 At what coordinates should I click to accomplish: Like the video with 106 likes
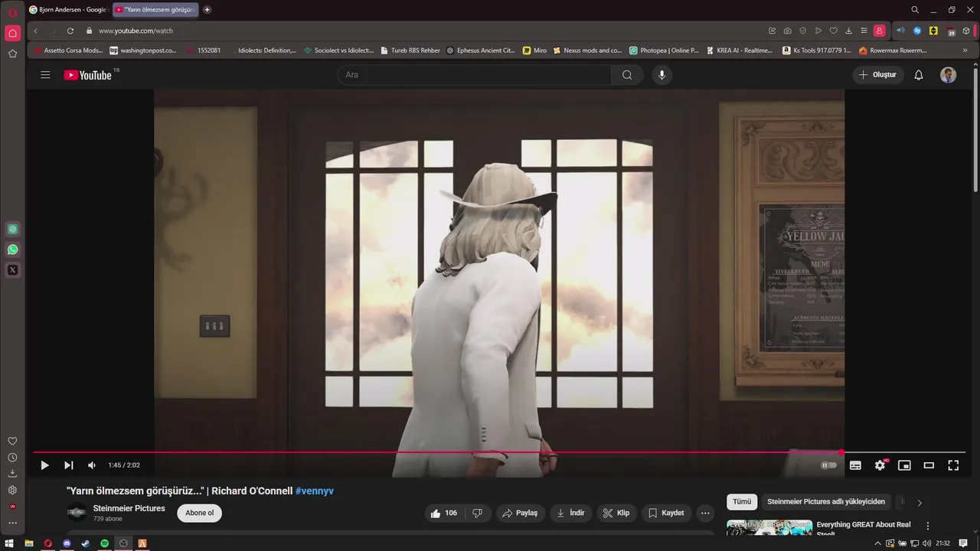point(444,513)
